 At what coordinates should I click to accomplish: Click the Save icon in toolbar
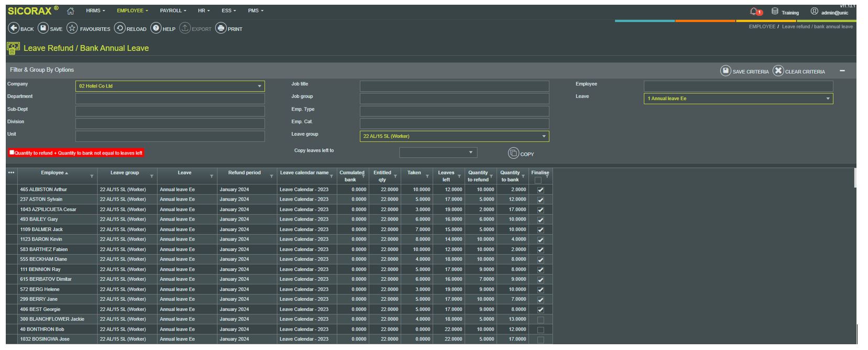click(x=44, y=28)
